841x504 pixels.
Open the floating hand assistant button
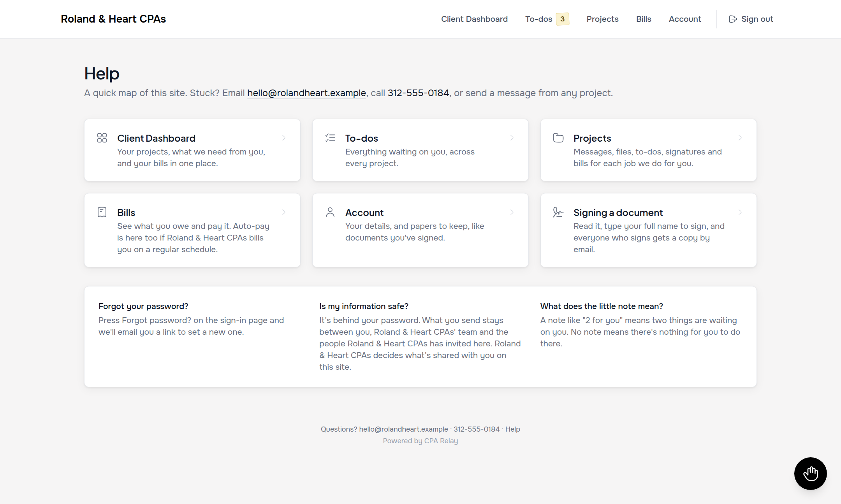811,474
